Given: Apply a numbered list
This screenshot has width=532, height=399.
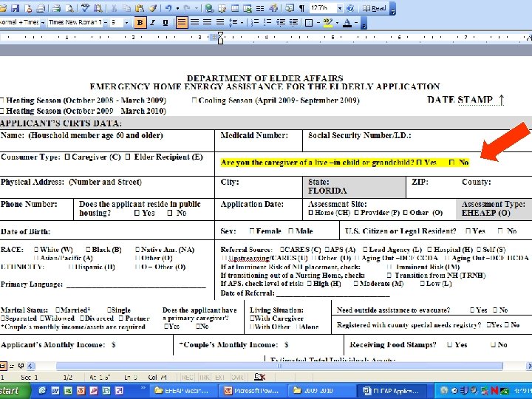Looking at the screenshot, I should 254,23.
